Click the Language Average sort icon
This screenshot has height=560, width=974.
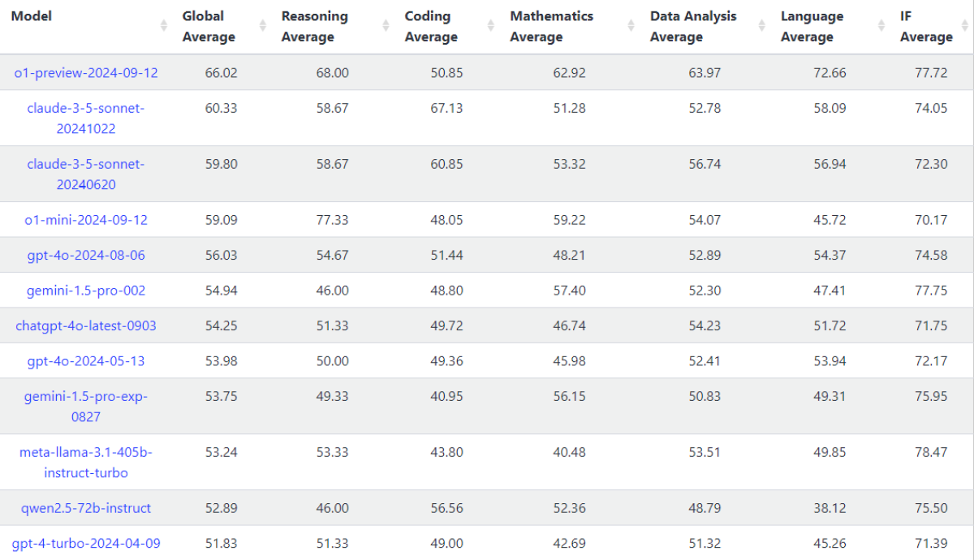881,26
